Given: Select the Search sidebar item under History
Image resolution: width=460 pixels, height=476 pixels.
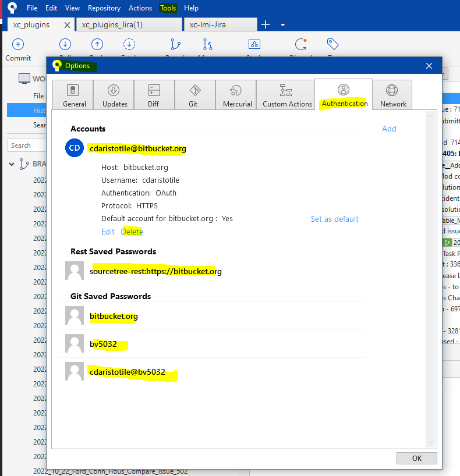Looking at the screenshot, I should (x=40, y=125).
